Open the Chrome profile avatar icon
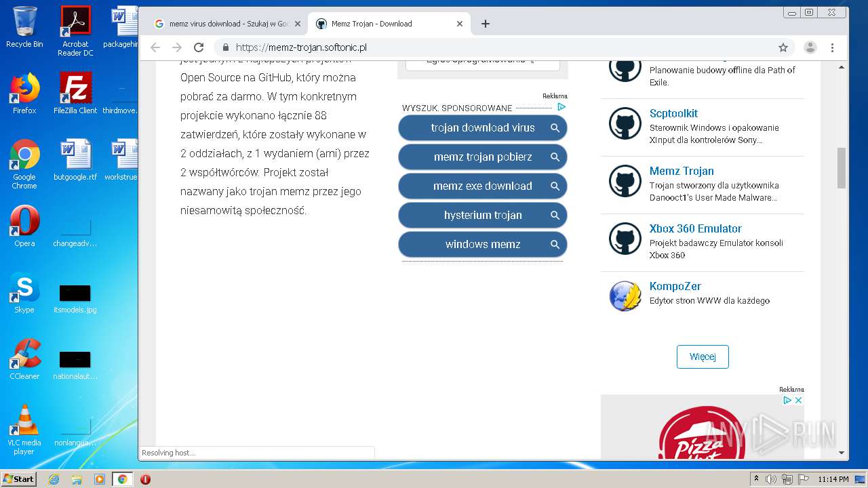This screenshot has width=868, height=488. coord(810,47)
